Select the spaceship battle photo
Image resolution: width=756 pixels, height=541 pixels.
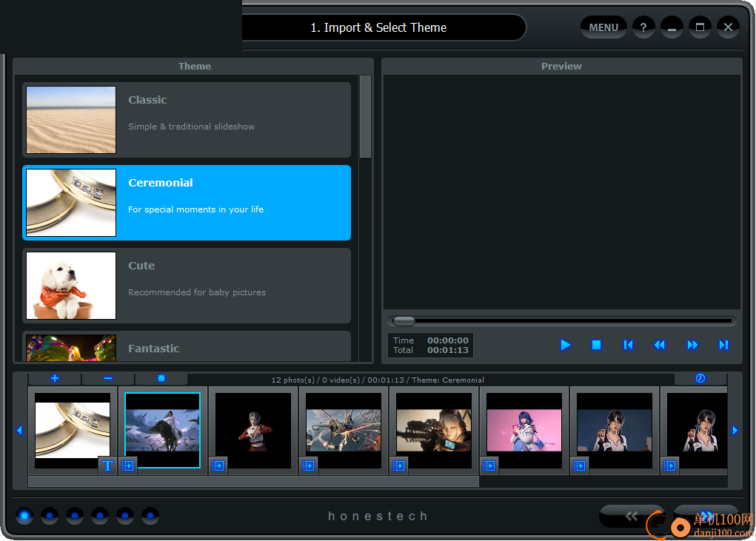pos(344,430)
